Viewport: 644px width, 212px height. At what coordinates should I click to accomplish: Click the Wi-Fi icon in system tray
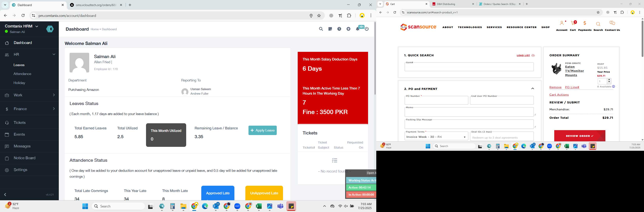340,206
